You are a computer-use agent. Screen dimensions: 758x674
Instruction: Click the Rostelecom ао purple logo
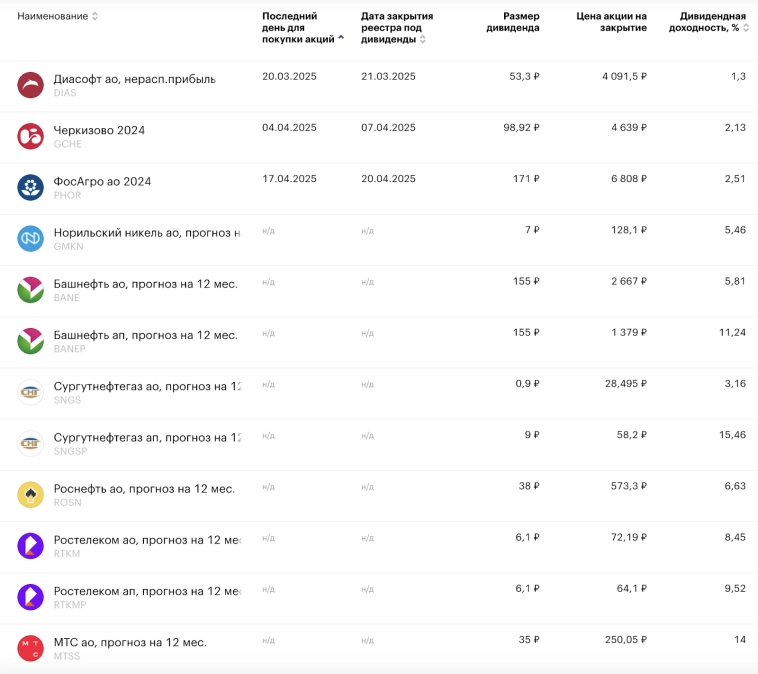(x=30, y=546)
